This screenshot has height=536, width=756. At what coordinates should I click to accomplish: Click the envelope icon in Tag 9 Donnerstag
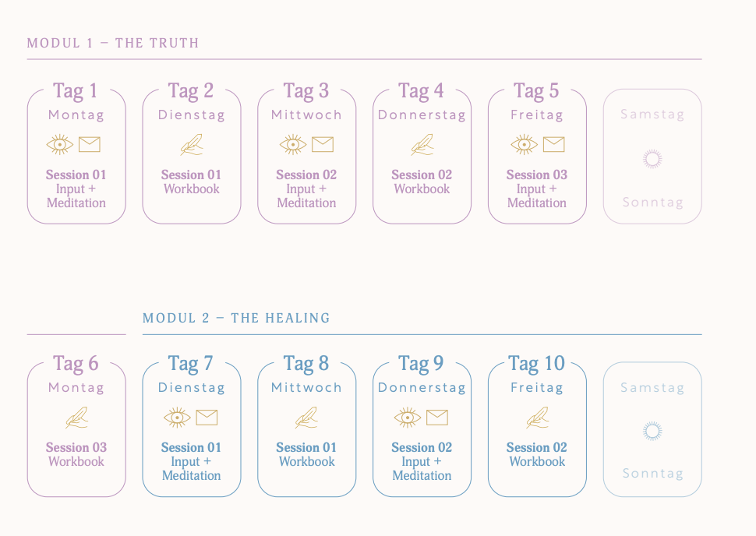tap(436, 418)
